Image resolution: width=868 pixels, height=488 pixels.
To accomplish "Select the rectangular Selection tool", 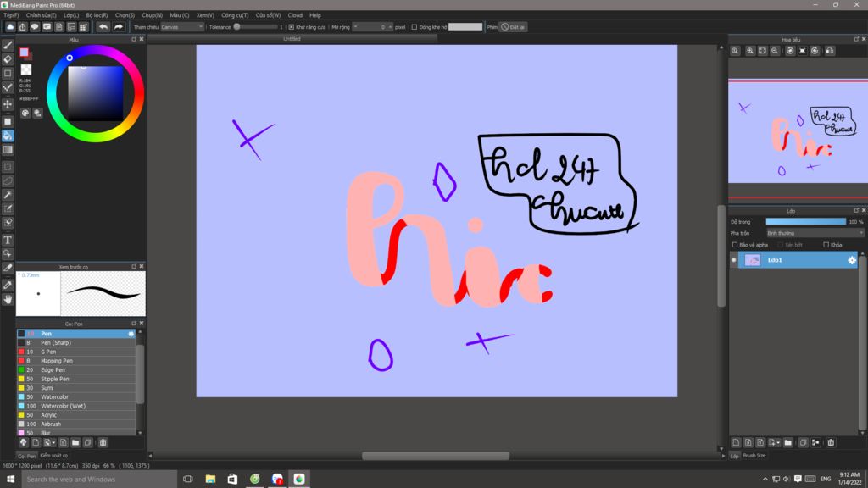I will tap(8, 167).
